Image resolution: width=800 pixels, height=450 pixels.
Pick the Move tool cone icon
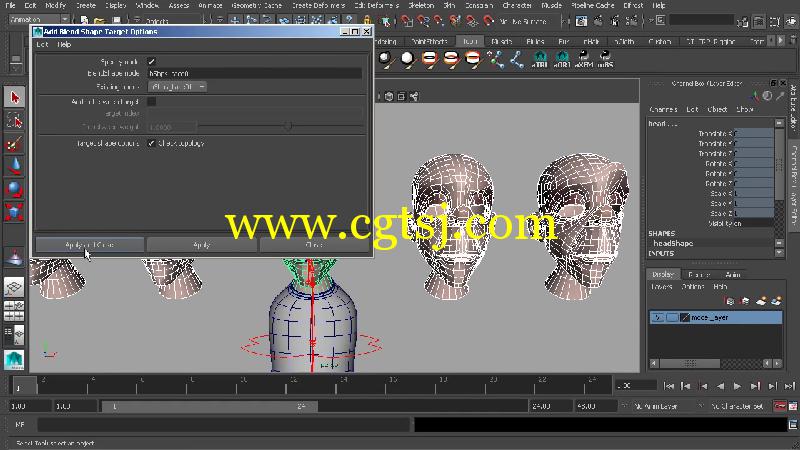point(14,167)
